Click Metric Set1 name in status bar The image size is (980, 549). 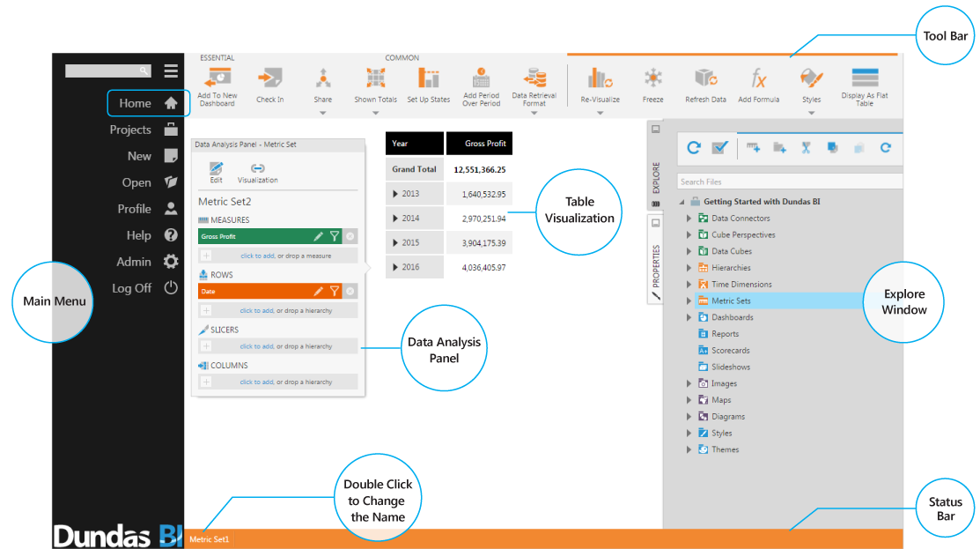pos(210,539)
